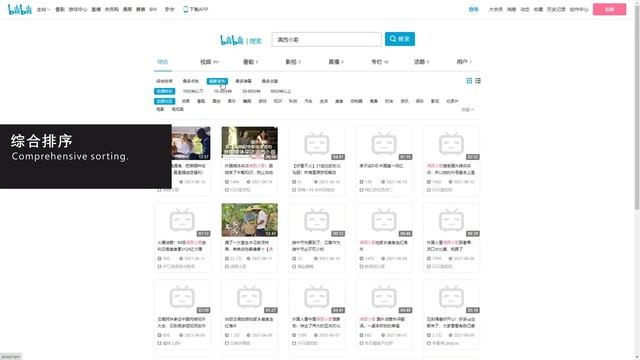Click the pink 投稿 upload button
Viewport: 640px width, 360px height.
[609, 9]
